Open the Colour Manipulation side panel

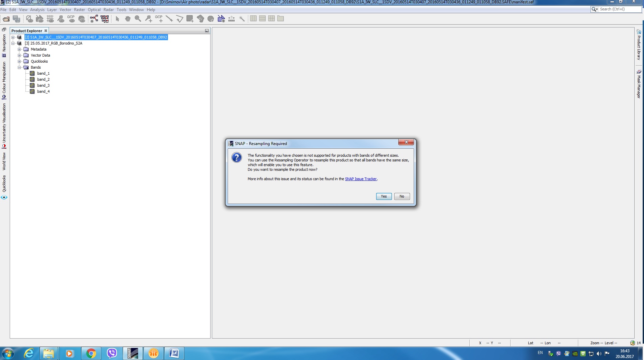4,80
